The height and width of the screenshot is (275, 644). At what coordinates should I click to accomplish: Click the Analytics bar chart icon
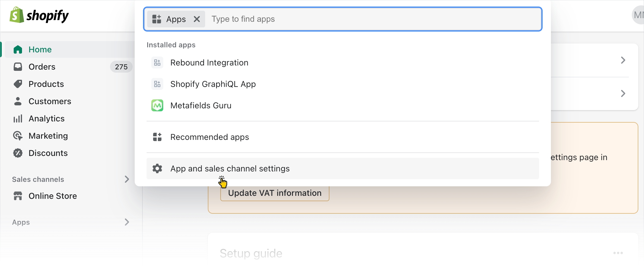coord(18,118)
